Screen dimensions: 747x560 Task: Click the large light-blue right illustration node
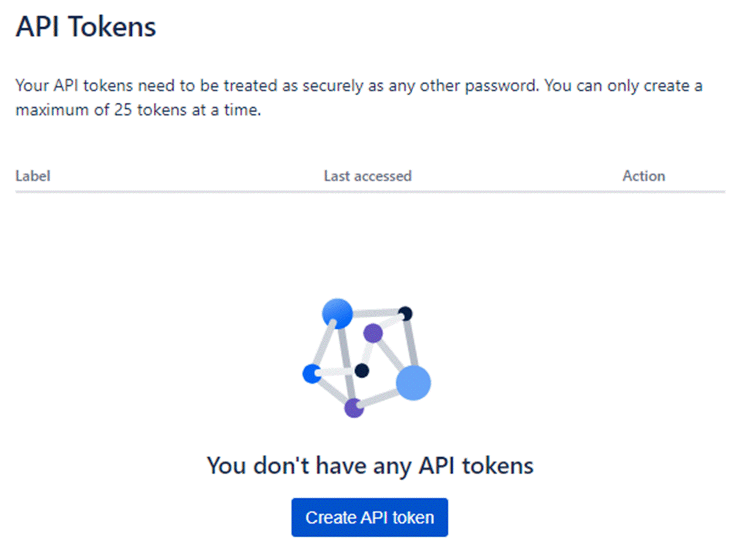[x=413, y=383]
